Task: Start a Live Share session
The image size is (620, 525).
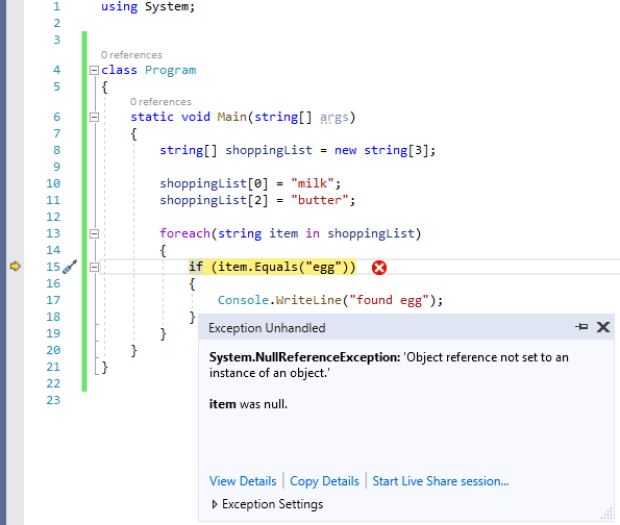Action: coord(440,481)
